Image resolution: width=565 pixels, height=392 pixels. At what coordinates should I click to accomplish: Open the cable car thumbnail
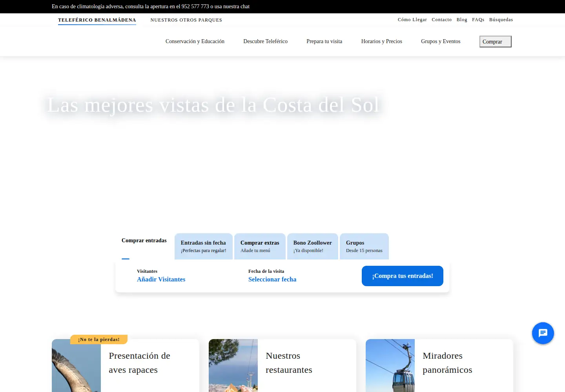(390, 365)
